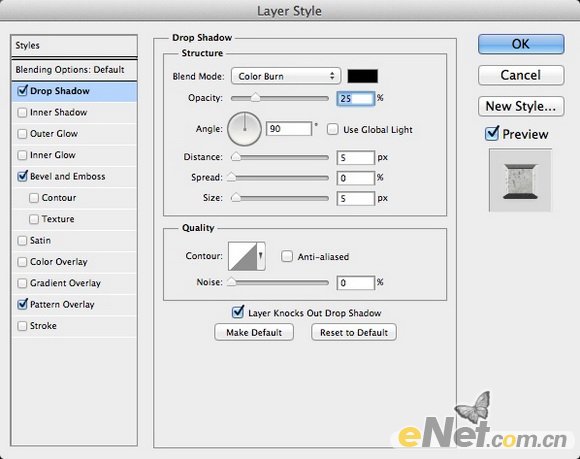This screenshot has width=580, height=459.
Task: Disable the Preview checkbox
Action: 492,134
